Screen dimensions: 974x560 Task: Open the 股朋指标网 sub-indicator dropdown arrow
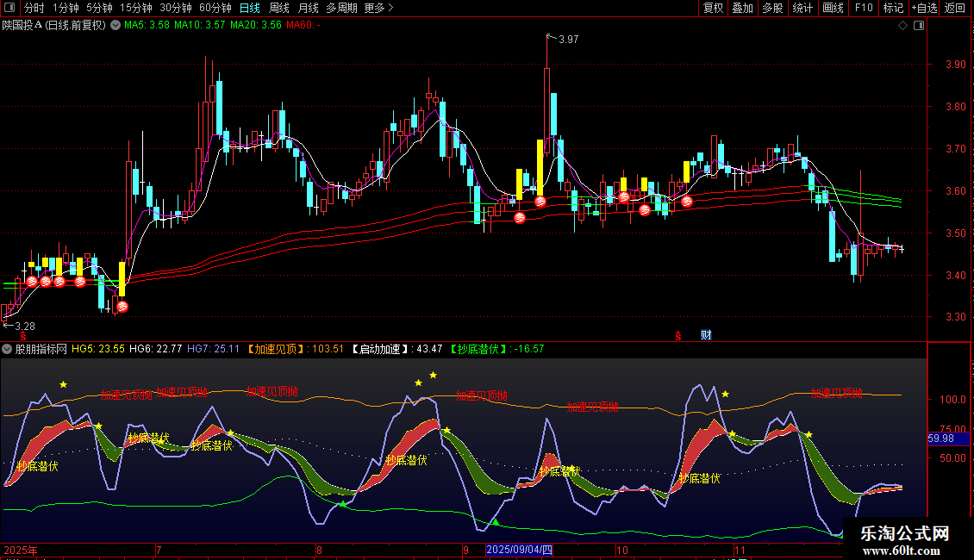[x=7, y=349]
